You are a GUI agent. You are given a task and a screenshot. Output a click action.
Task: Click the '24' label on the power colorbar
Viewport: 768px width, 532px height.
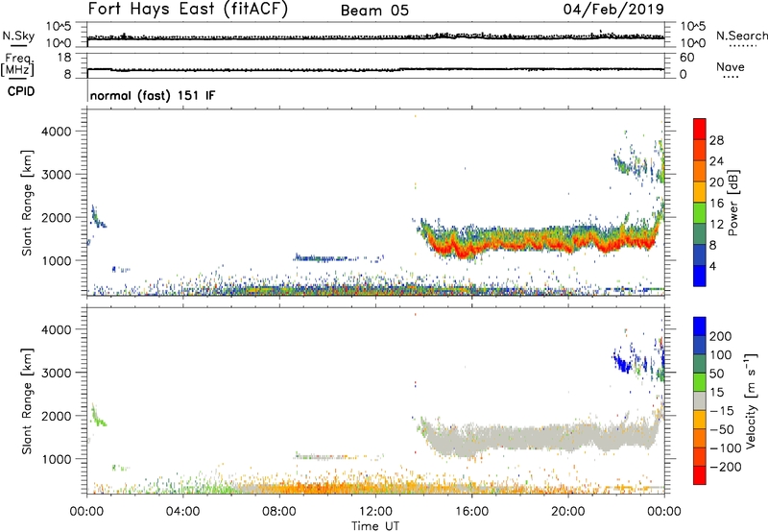tap(716, 161)
